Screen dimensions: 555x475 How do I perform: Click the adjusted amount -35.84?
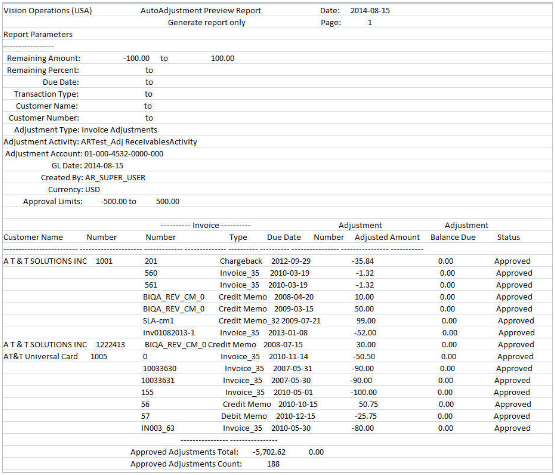point(363,261)
